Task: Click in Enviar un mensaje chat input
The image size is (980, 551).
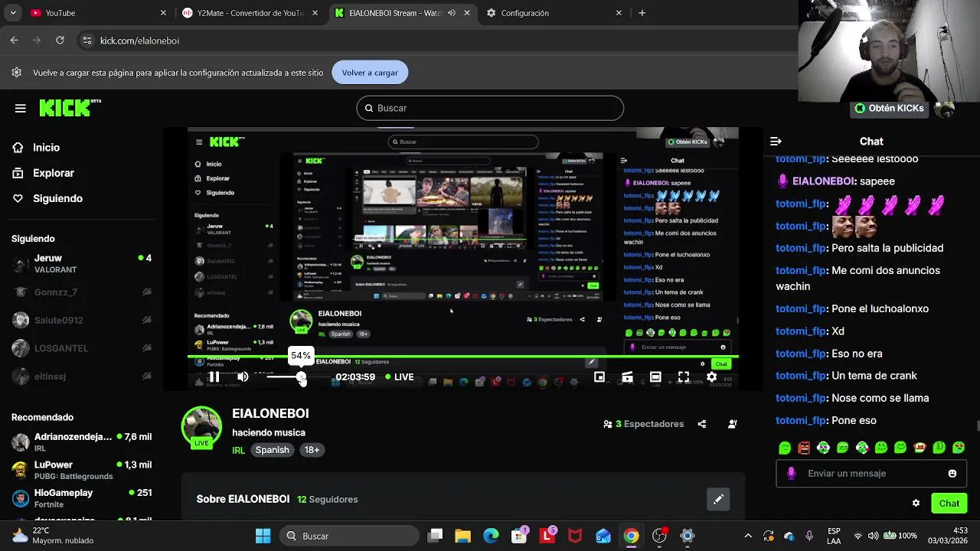Action: 870,473
